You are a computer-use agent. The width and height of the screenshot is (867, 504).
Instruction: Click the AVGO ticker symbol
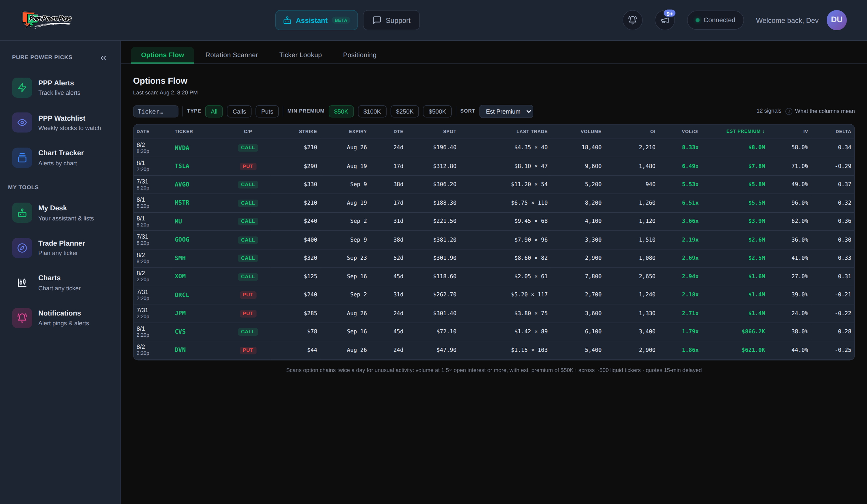tap(182, 184)
